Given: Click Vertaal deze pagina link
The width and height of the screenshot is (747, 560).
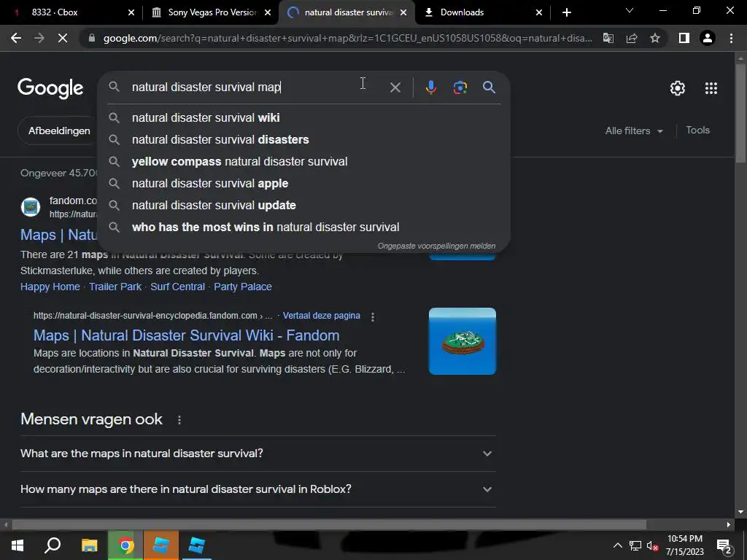Looking at the screenshot, I should tap(322, 316).
